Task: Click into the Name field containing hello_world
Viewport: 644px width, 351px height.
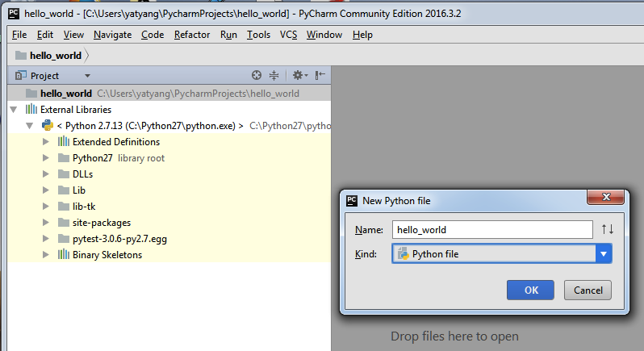Action: (x=492, y=229)
